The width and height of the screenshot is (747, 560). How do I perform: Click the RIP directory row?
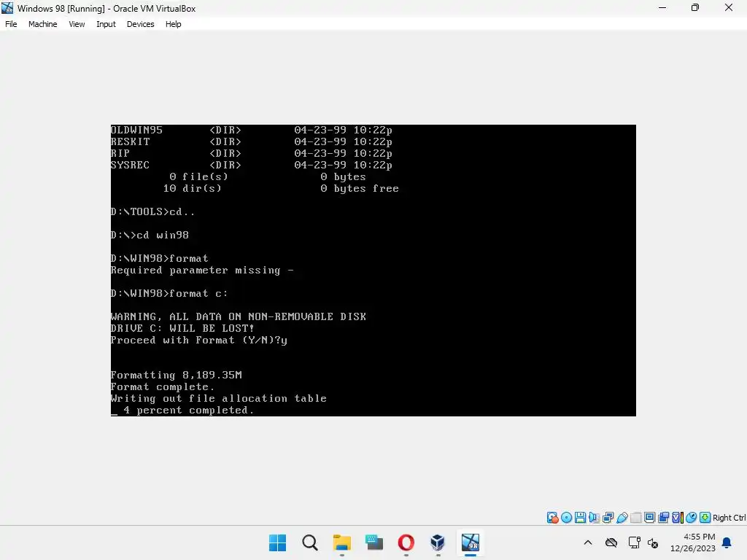click(252, 153)
